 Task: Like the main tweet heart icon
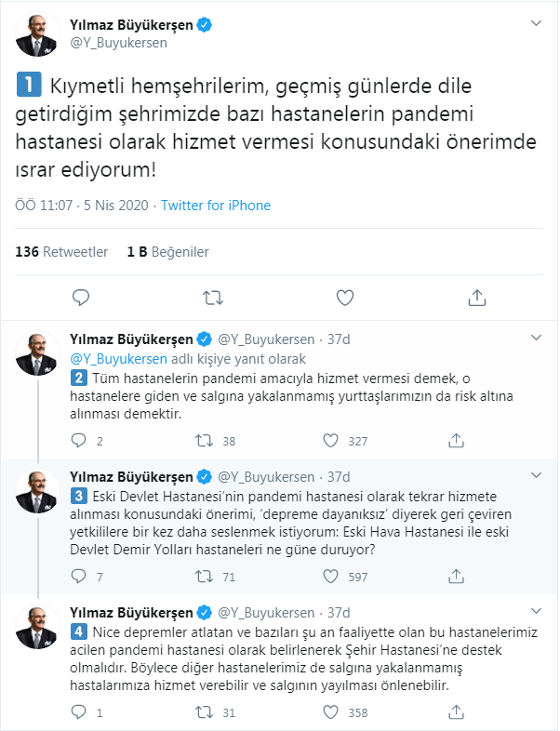pyautogui.click(x=345, y=298)
